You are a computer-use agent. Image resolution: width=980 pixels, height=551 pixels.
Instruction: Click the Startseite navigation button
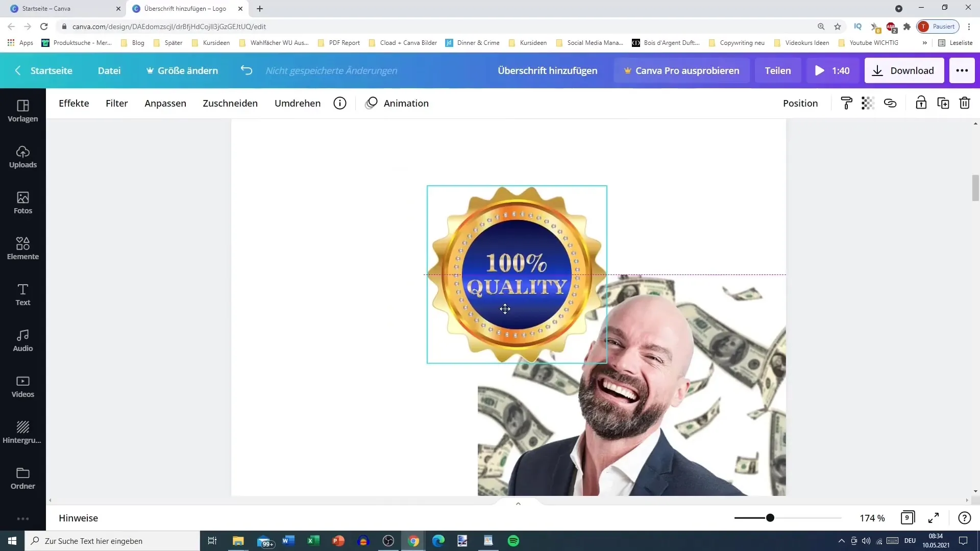coord(52,70)
